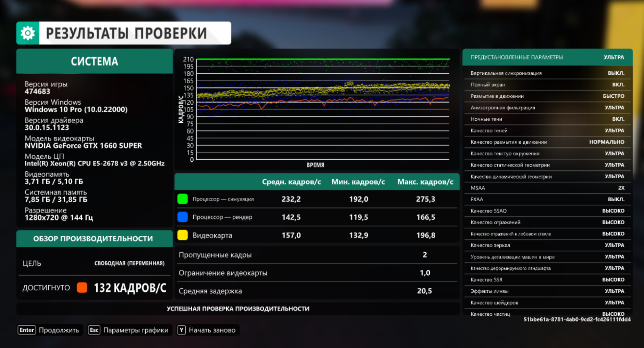The height and width of the screenshot is (348, 644).
Task: Click the Ограничение видеокарты row
Action: (x=317, y=273)
